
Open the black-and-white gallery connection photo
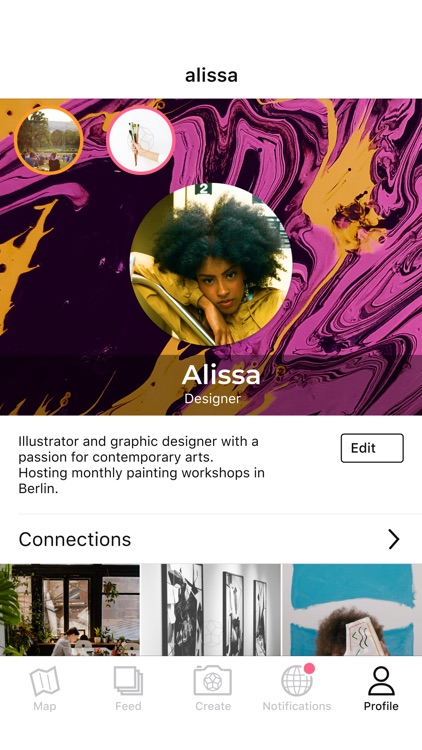(x=211, y=610)
